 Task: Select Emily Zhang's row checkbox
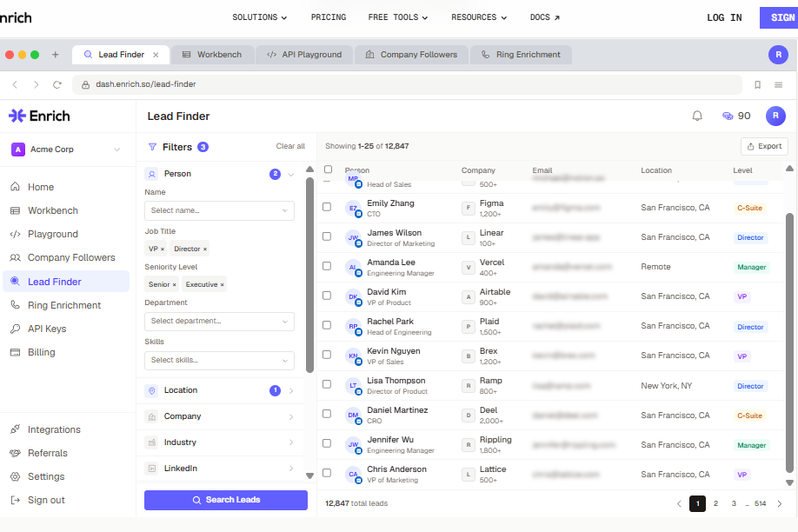[x=327, y=207]
